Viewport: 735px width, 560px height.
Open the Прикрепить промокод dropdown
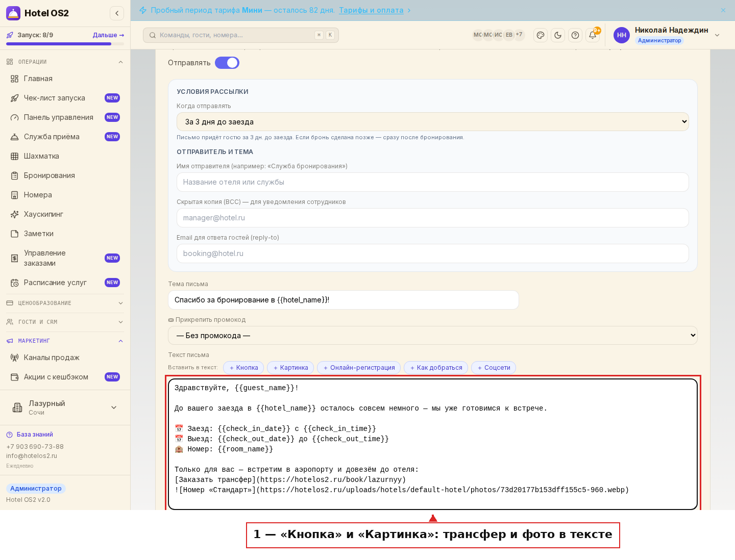[x=433, y=336]
